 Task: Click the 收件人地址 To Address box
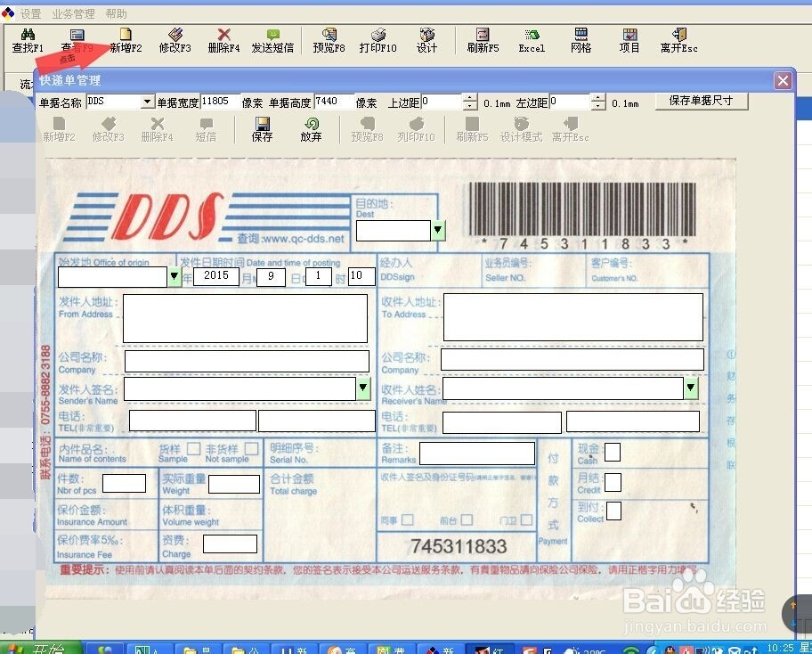click(x=573, y=316)
